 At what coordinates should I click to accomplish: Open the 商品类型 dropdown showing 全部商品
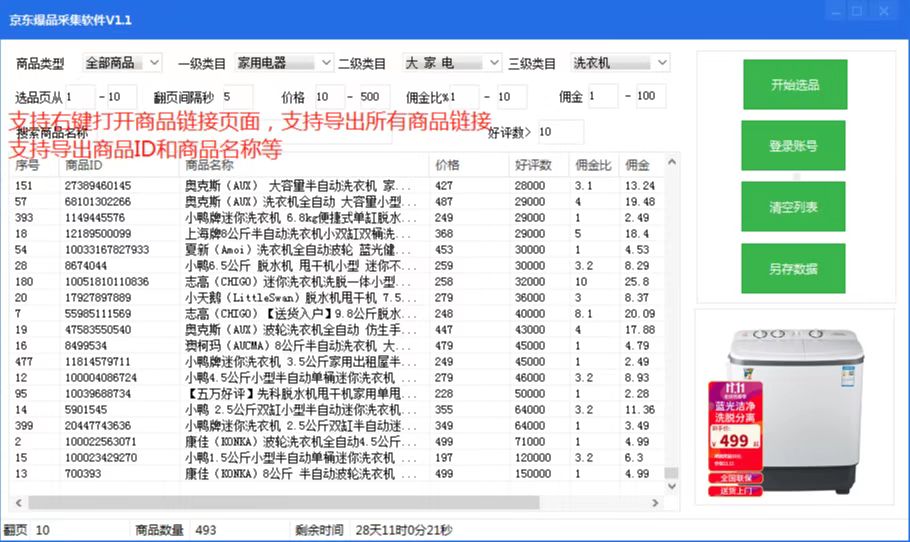(x=122, y=63)
